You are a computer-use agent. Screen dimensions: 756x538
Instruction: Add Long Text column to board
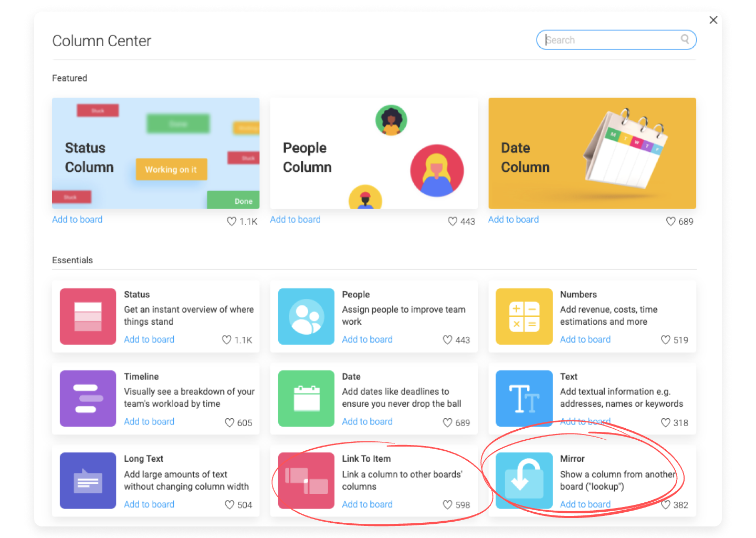click(149, 504)
